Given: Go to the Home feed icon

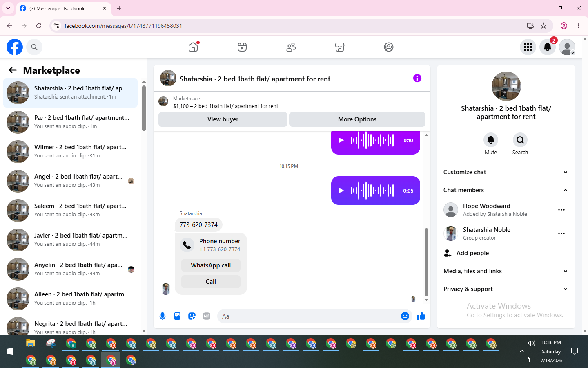Looking at the screenshot, I should [193, 47].
